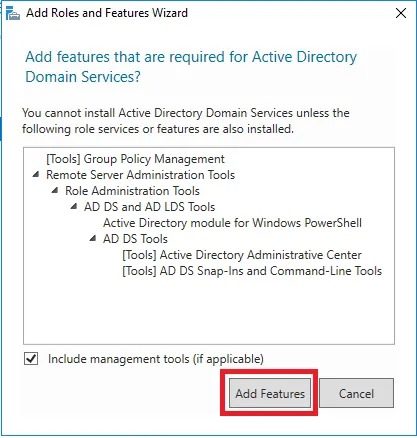
Task: Collapse Remote Server Administration Tools node
Action: (x=36, y=174)
